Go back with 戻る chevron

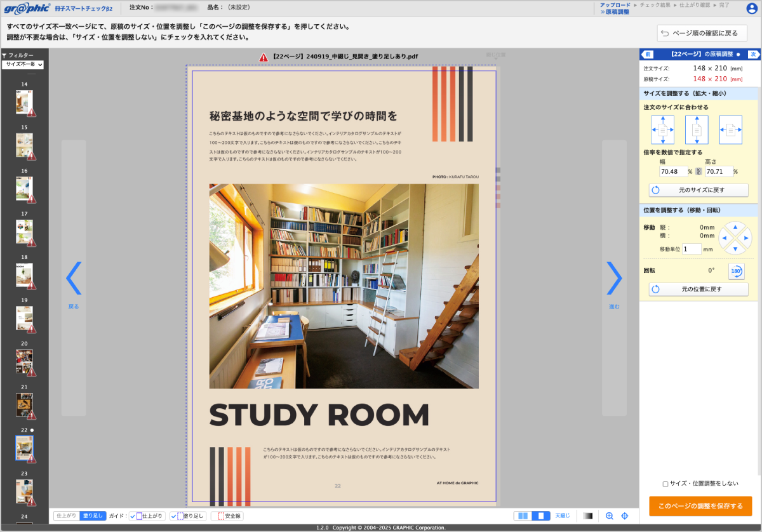tap(74, 278)
